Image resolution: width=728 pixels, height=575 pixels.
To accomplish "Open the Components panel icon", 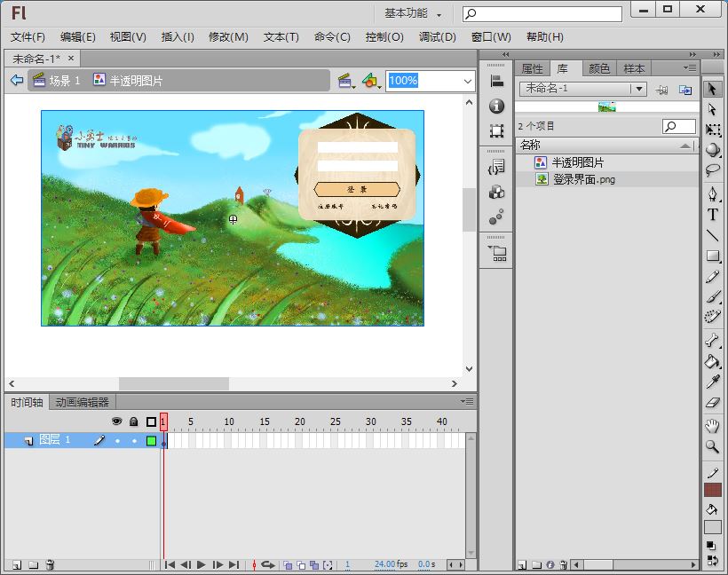I will pos(497,192).
